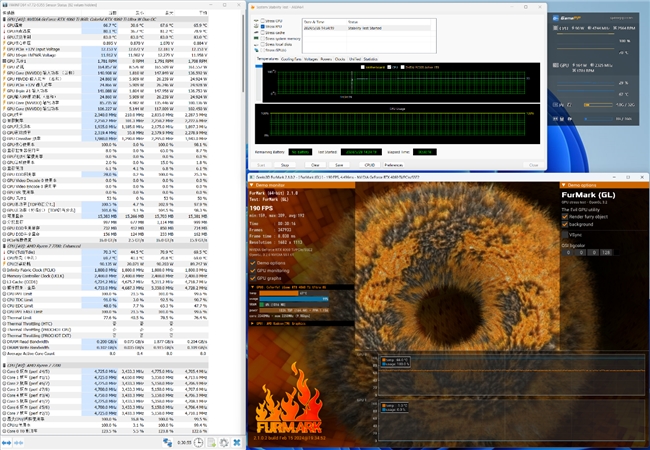Enable Stress GPU(s) checkbox
Screen dimensions: 650x450
tap(262, 50)
